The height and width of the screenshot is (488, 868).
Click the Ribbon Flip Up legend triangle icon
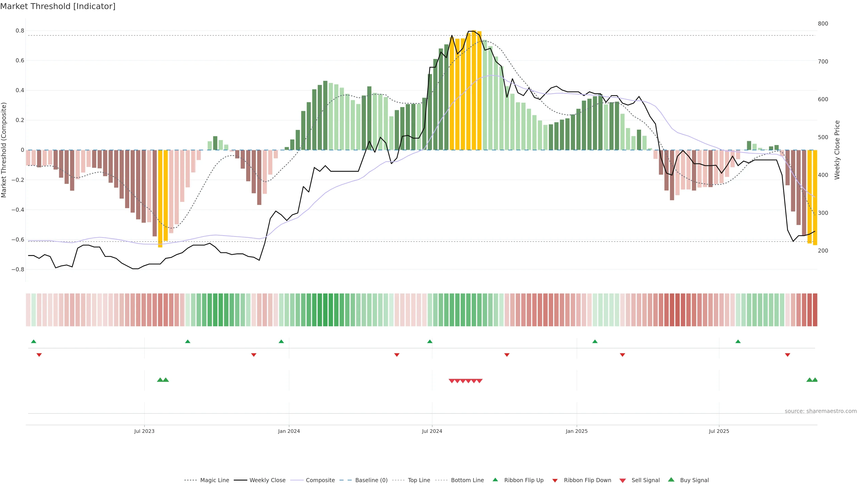[x=495, y=480]
